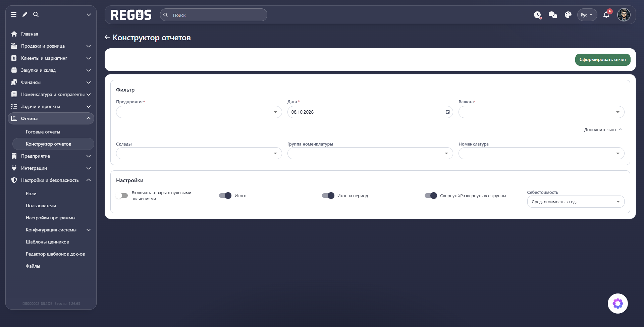Open the Группа номенклатуры dropdown
Image resolution: width=644 pixels, height=327 pixels.
[x=370, y=153]
